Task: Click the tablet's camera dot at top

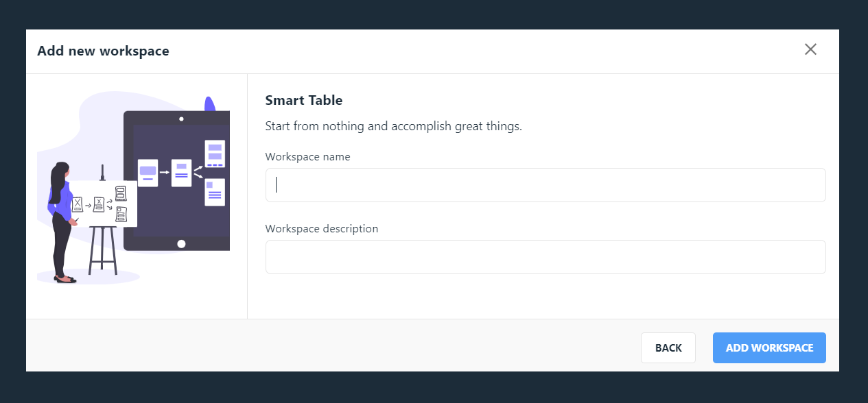Action: 181,119
